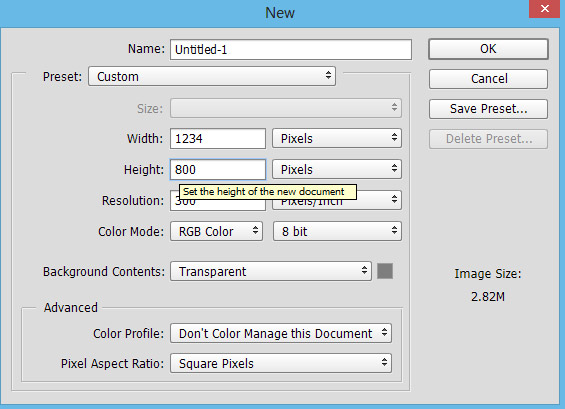Click the Height field showing 800

(x=218, y=169)
